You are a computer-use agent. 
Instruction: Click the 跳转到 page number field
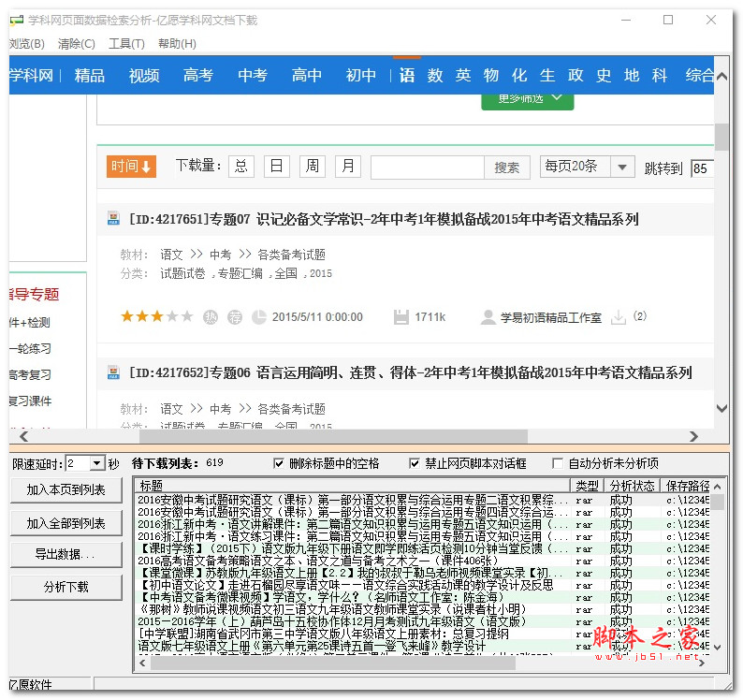(702, 168)
